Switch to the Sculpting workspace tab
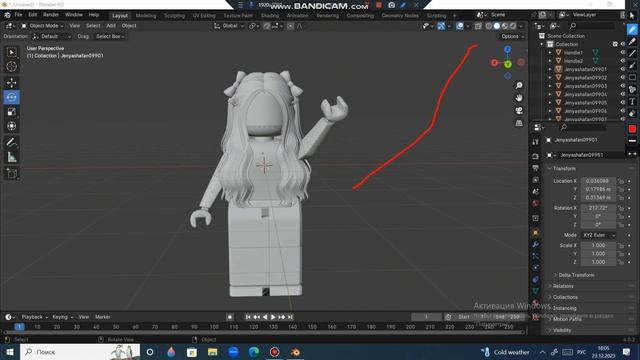The height and width of the screenshot is (360, 640). 174,16
